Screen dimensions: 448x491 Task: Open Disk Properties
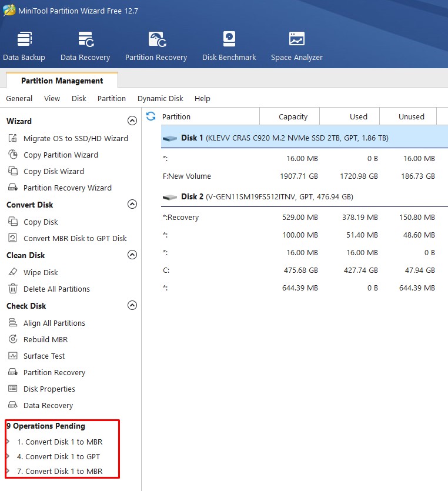pyautogui.click(x=49, y=389)
